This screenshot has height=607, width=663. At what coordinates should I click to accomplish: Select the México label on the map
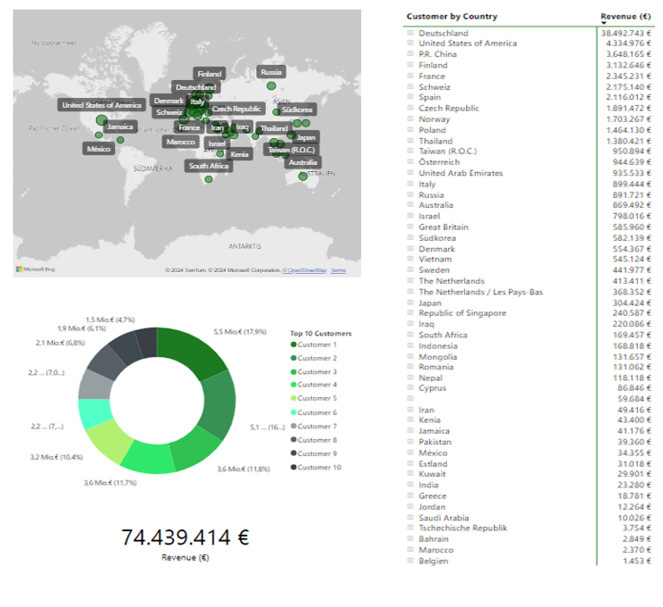point(99,148)
